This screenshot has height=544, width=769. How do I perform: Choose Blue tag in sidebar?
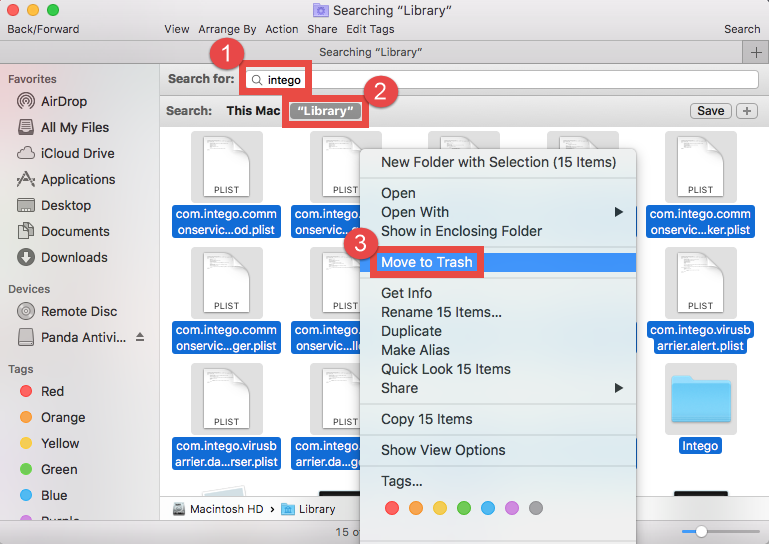click(43, 495)
